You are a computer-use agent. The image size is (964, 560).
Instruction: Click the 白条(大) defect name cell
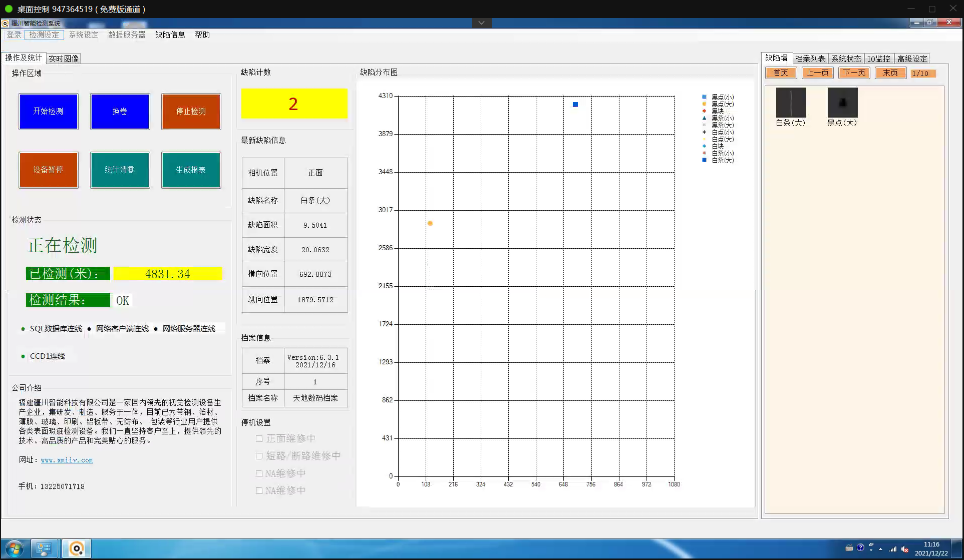pos(315,200)
